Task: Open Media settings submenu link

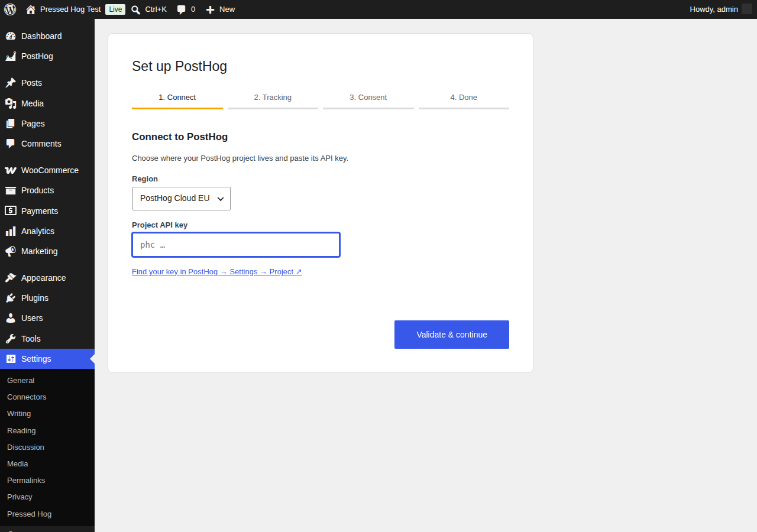Action: point(18,464)
